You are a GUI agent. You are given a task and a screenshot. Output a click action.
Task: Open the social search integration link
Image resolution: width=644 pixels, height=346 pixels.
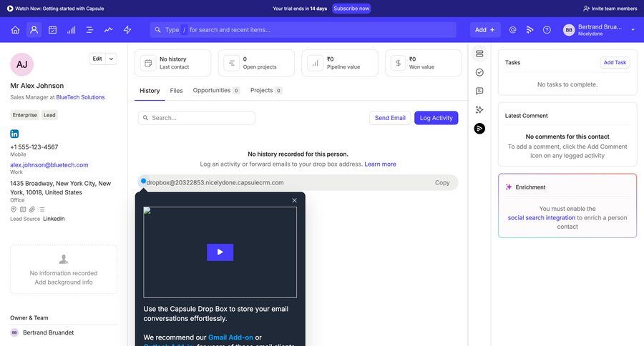pos(542,218)
